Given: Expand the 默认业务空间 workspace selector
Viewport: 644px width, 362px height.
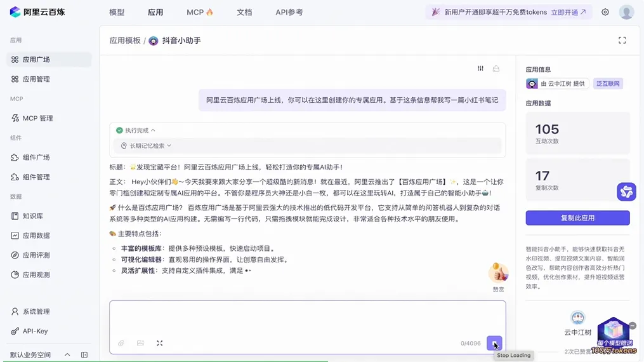Looking at the screenshot, I should click(40, 354).
